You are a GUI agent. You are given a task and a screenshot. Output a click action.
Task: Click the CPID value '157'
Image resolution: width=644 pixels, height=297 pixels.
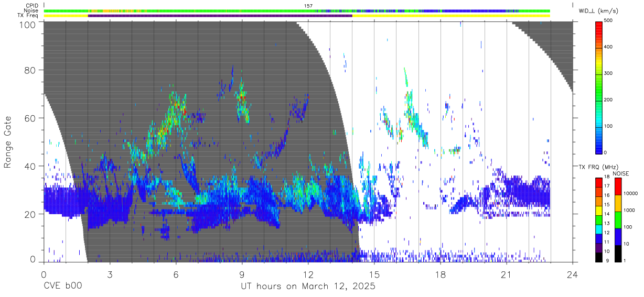click(308, 6)
